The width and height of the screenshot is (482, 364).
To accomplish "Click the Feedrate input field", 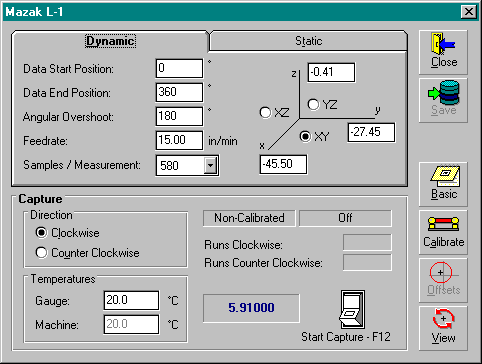I will tap(179, 140).
